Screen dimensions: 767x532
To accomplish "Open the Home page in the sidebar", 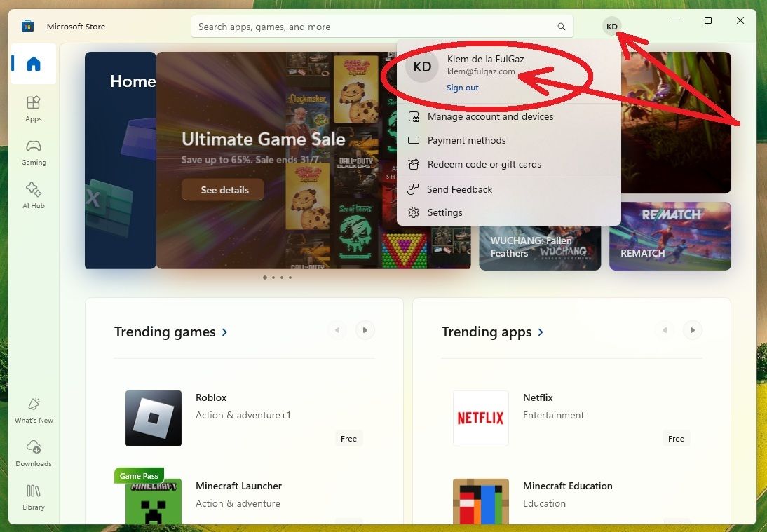I will [33, 64].
